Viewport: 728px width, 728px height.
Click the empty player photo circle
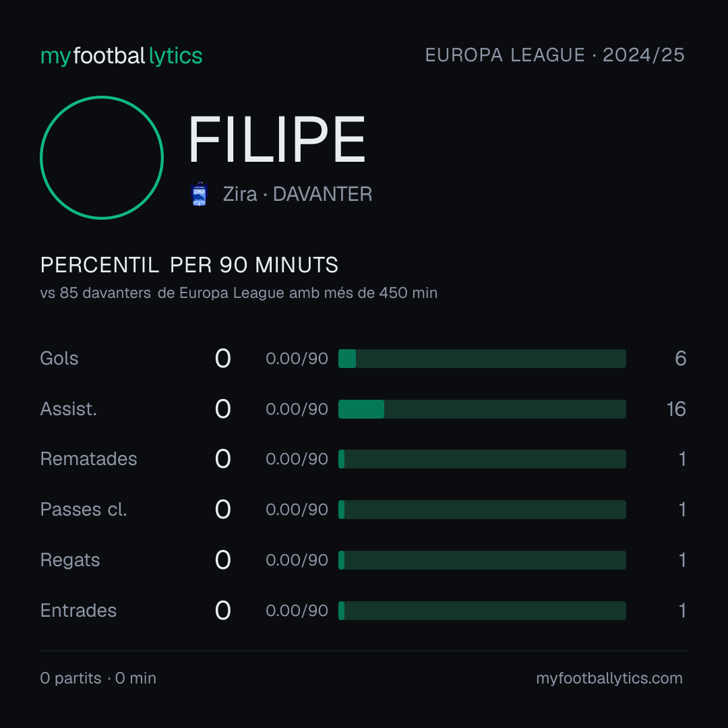pos(102,157)
